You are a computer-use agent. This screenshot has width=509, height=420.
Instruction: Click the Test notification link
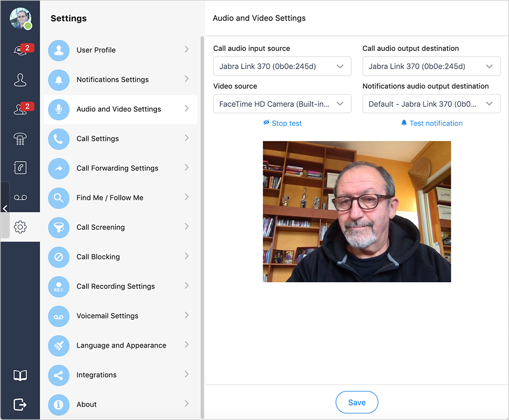tap(432, 123)
